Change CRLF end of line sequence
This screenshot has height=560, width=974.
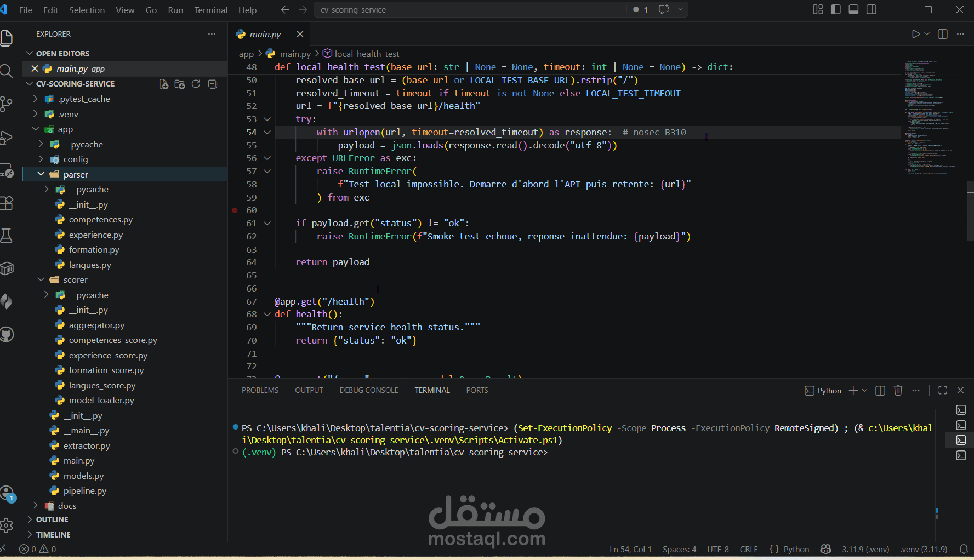(x=748, y=549)
